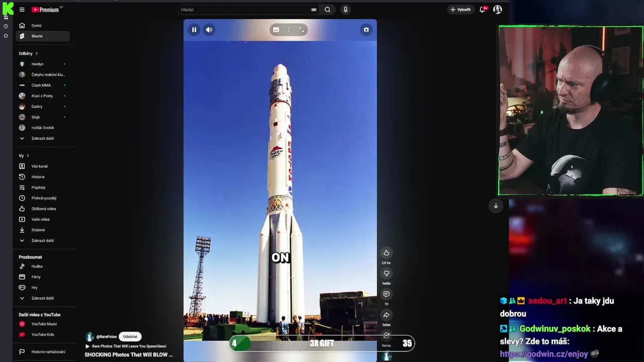Open Hry in Prozkoumat
This screenshot has width=644, height=362.
coord(42,288)
